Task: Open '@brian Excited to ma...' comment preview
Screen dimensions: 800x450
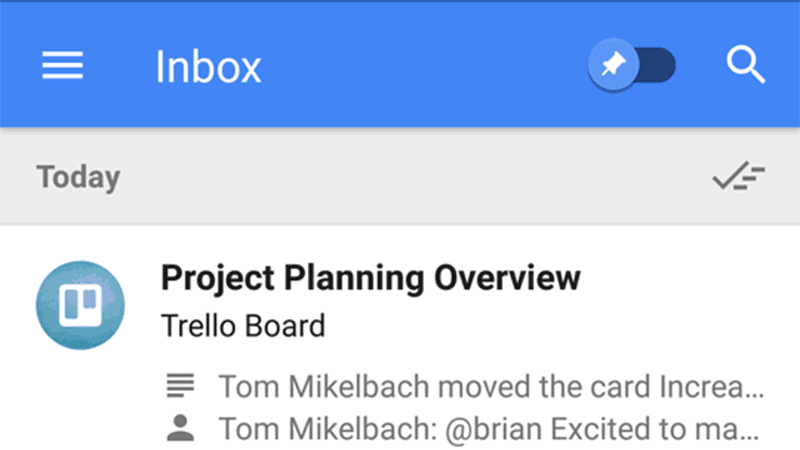Action: coord(602,429)
